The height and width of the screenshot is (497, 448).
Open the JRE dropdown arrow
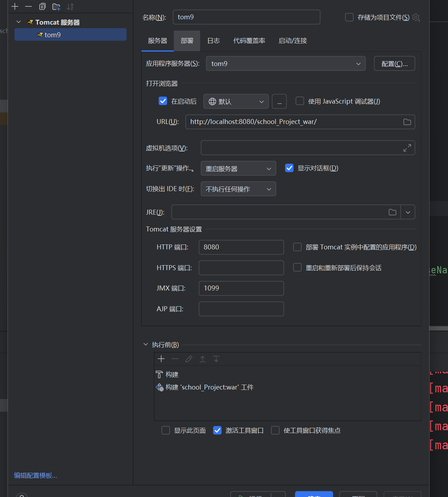408,212
